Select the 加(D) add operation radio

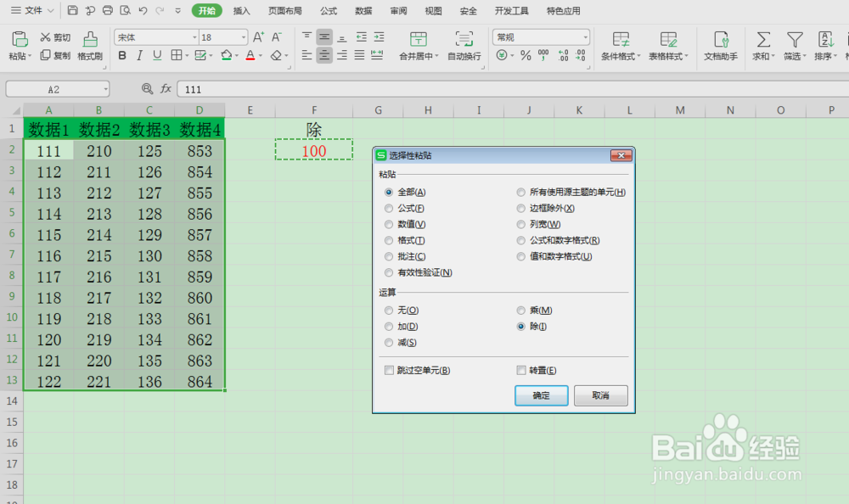pyautogui.click(x=389, y=327)
